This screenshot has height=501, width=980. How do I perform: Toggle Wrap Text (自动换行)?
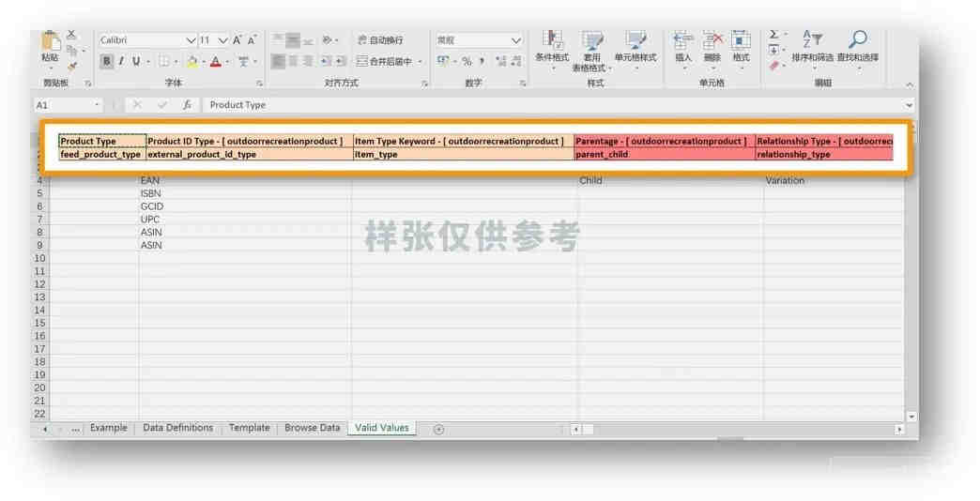[x=380, y=40]
